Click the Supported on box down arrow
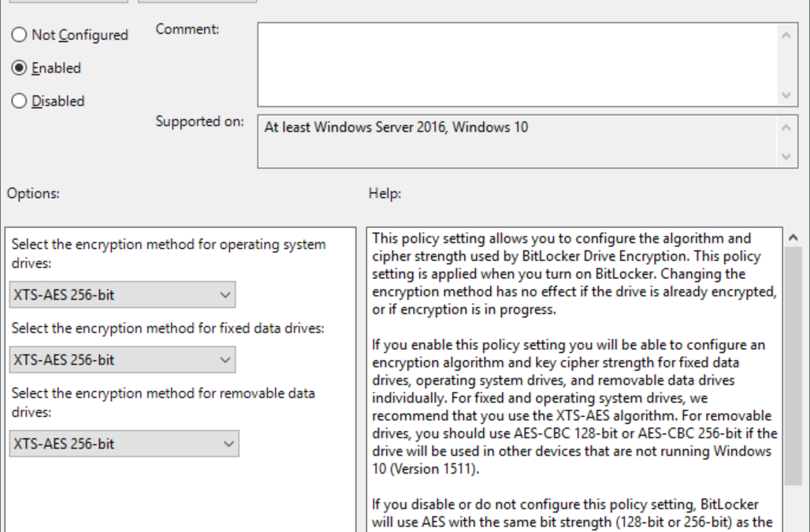The height and width of the screenshot is (532, 810). point(786,156)
